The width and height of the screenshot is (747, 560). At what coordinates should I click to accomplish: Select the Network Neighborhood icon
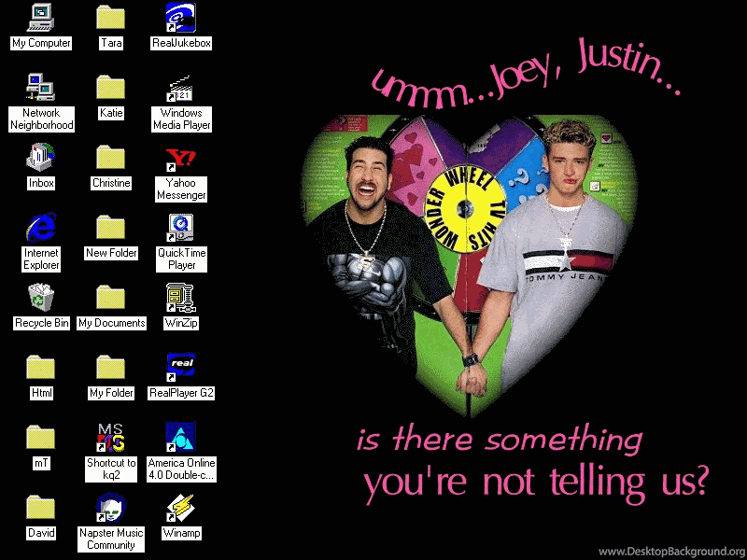(x=41, y=88)
